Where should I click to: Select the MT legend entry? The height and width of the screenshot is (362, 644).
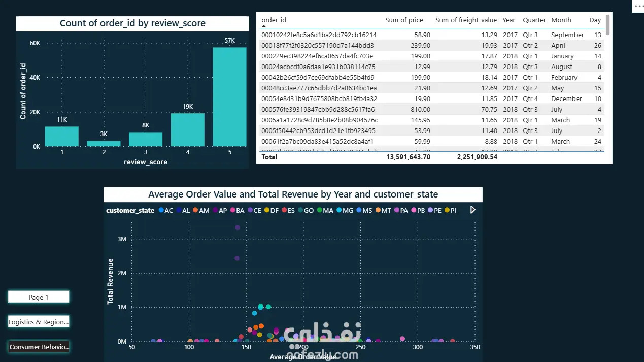click(384, 210)
